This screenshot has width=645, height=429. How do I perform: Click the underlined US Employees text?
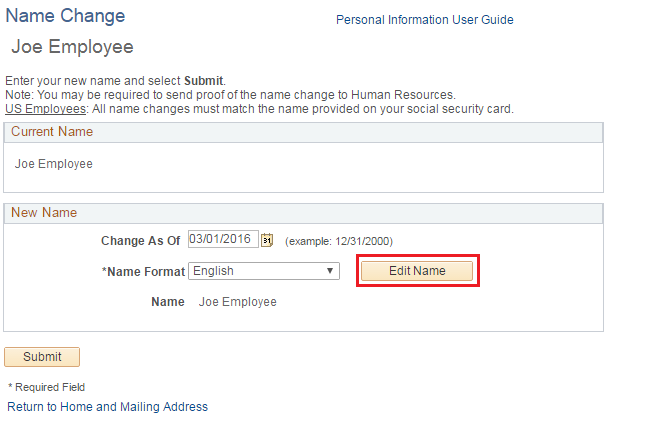(45, 108)
